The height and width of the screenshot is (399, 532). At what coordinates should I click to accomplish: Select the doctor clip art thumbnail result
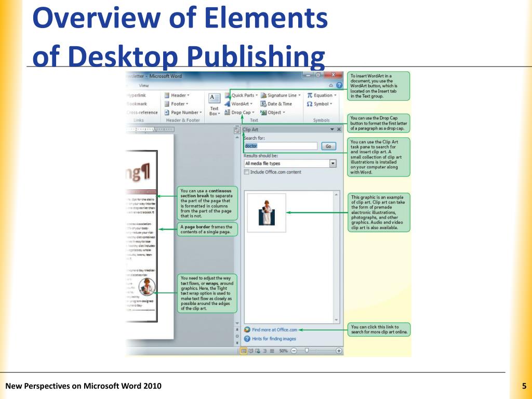(x=267, y=212)
